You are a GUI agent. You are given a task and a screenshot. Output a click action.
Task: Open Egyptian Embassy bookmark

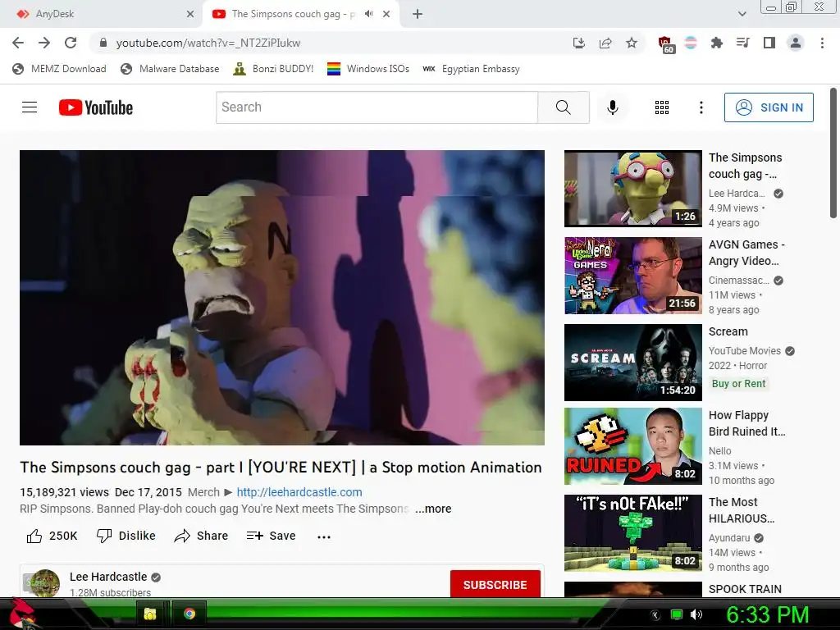[x=471, y=69]
